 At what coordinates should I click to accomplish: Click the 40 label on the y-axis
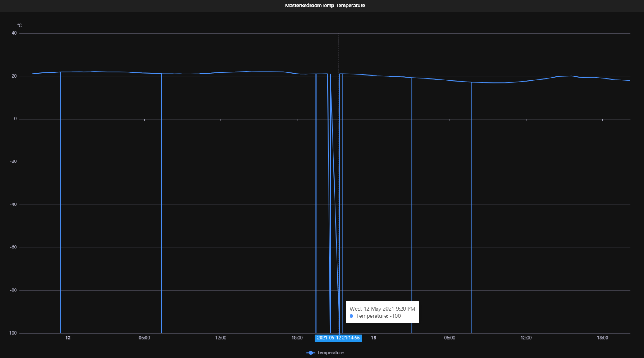pyautogui.click(x=14, y=33)
